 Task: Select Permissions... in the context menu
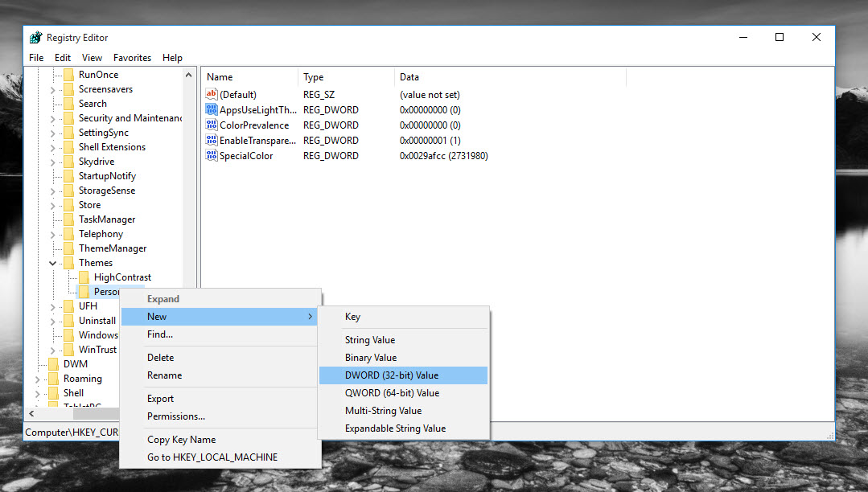pyautogui.click(x=175, y=416)
